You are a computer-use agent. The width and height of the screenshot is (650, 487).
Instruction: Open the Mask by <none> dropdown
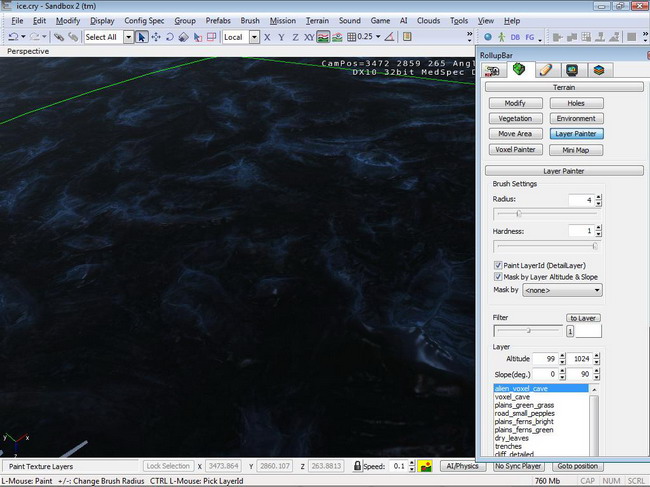tap(562, 290)
